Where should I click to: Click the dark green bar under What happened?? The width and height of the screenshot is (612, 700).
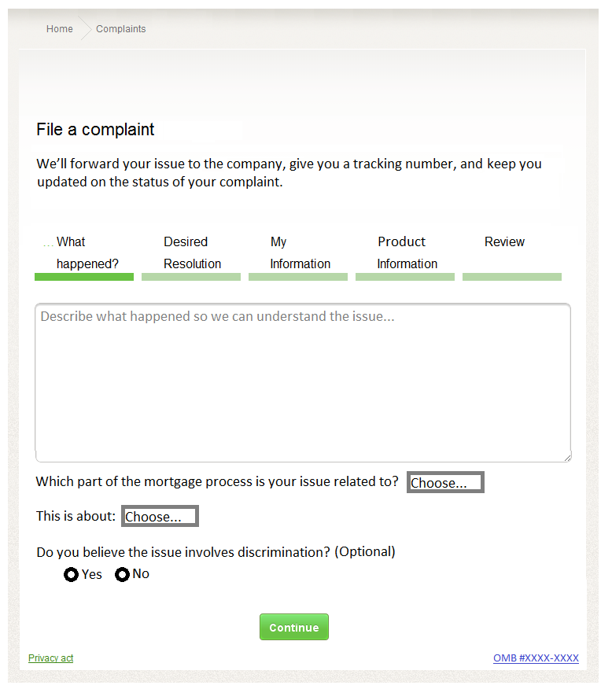pos(84,277)
